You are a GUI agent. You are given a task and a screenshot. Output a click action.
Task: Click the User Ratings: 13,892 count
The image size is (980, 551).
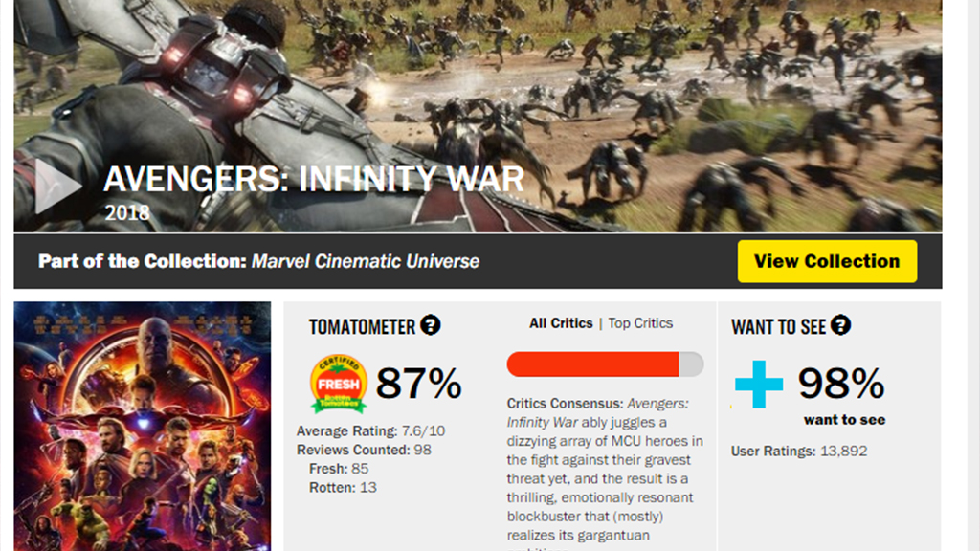[799, 451]
